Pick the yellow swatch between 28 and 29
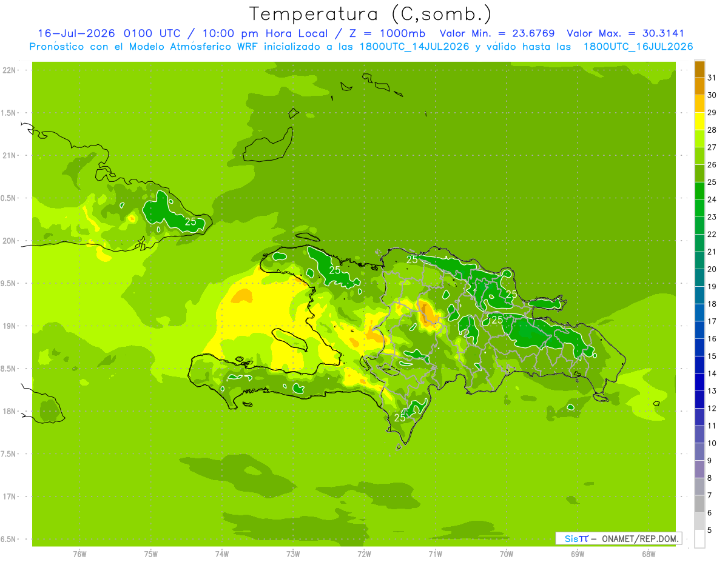Image resolution: width=728 pixels, height=562 pixels. coord(699,121)
